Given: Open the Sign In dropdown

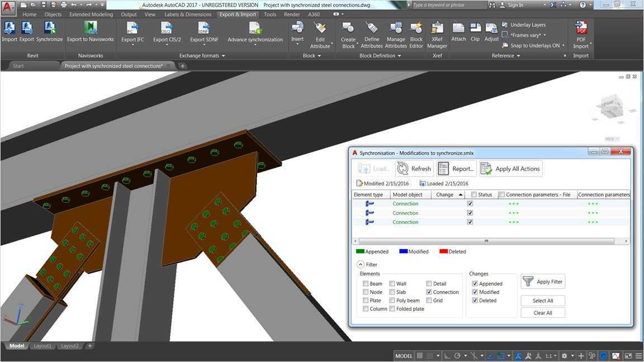Looking at the screenshot, I should pos(544,5).
